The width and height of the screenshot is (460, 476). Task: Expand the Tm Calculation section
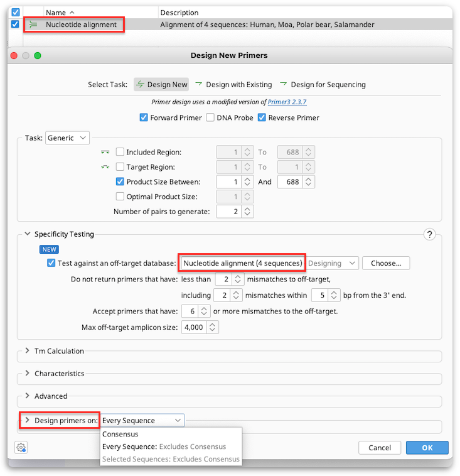28,350
